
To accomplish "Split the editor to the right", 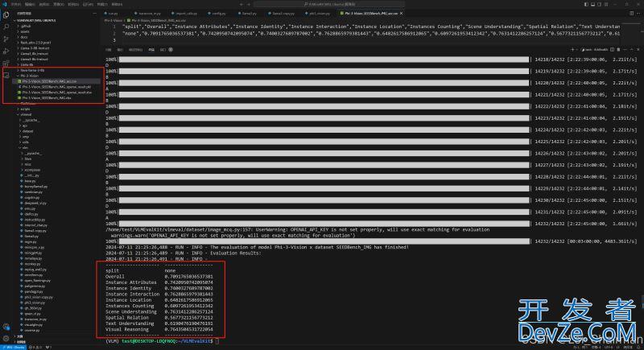I will coord(631,13).
